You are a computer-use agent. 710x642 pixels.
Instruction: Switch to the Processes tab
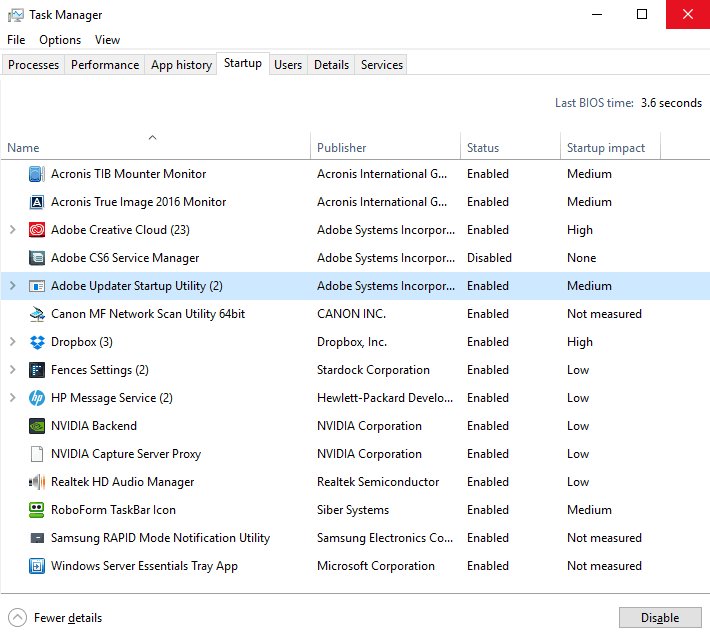pyautogui.click(x=34, y=65)
